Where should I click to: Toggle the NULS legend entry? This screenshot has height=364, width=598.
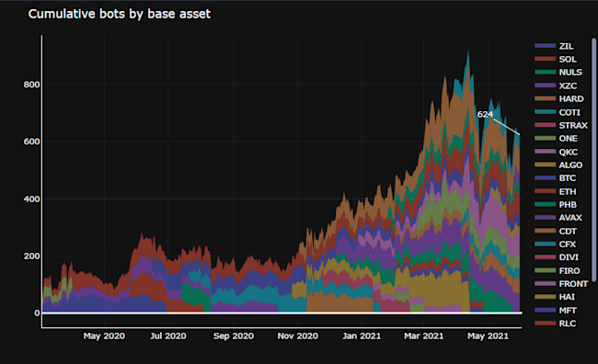[558, 72]
